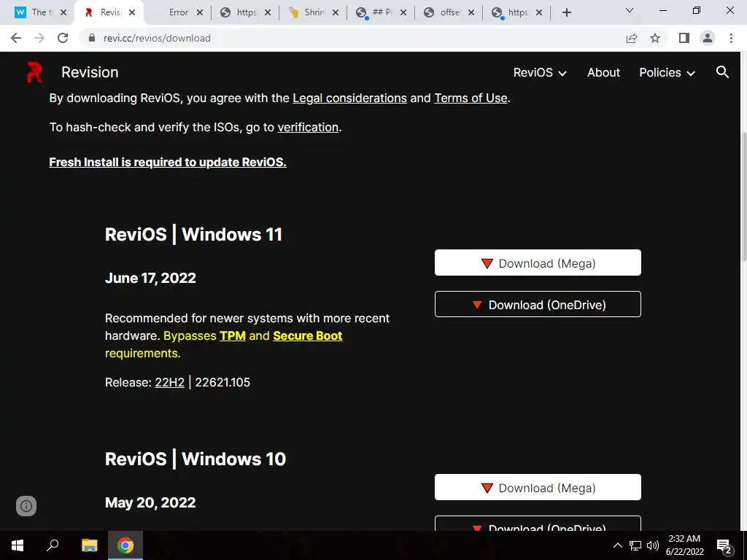Close the Shrin tab
Viewport: 747px width, 560px height.
(336, 12)
